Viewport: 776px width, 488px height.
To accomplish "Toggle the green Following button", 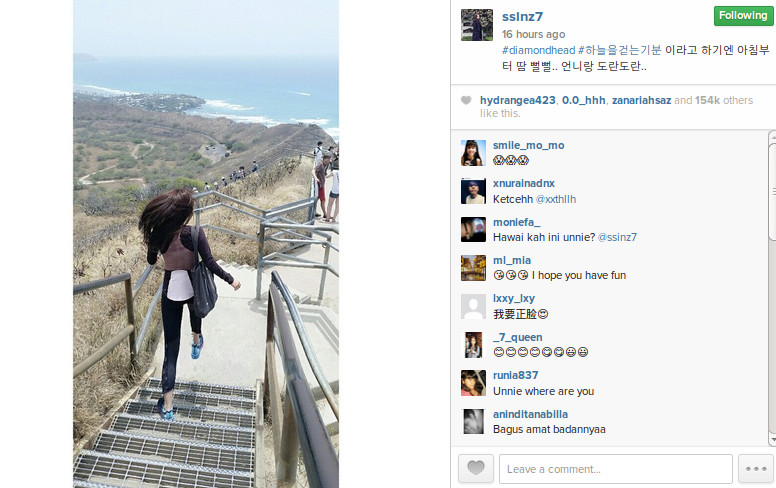I will [743, 16].
